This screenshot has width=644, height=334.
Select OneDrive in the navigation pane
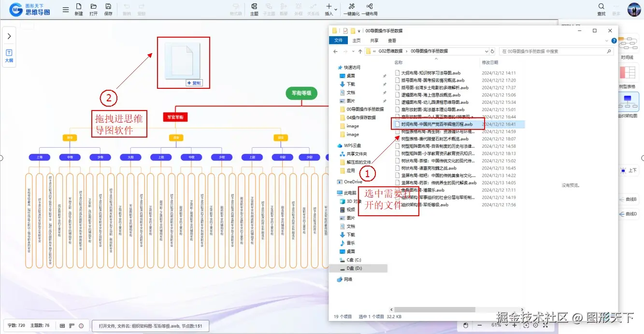coord(353,182)
